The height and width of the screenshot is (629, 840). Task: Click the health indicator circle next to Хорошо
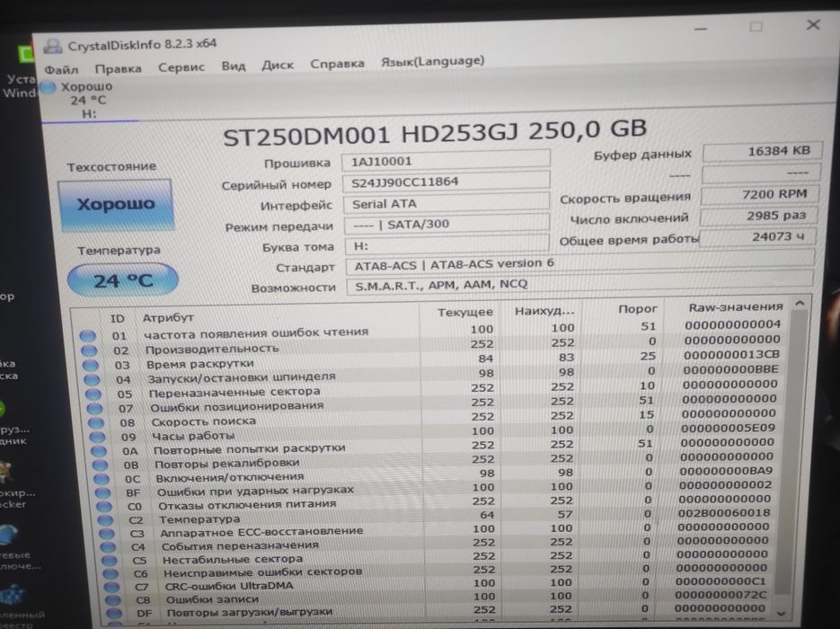[x=49, y=87]
